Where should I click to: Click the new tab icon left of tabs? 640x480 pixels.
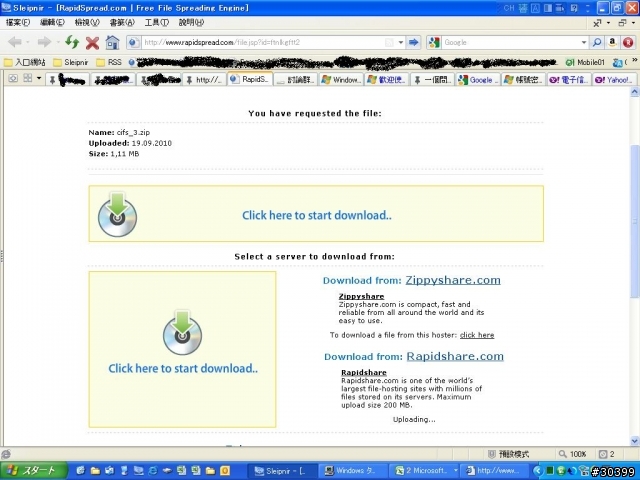13,78
